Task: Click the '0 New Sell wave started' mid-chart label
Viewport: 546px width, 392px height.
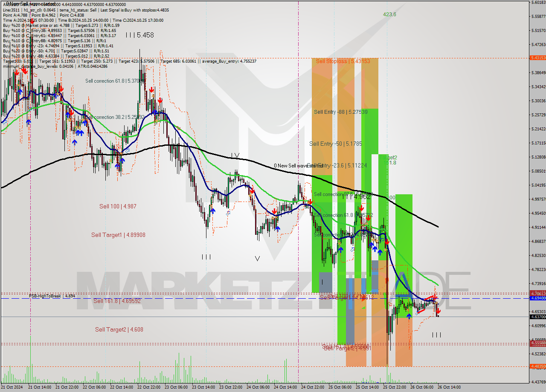Action: (x=298, y=166)
